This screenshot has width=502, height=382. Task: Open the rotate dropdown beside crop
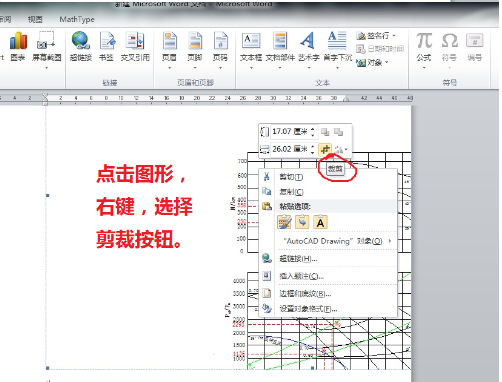click(x=341, y=150)
